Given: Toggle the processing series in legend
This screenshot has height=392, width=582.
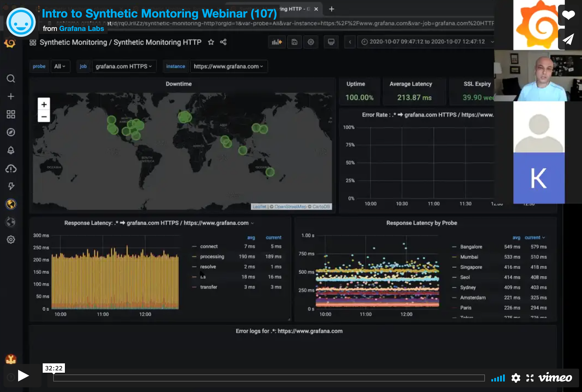Looking at the screenshot, I should (x=212, y=256).
